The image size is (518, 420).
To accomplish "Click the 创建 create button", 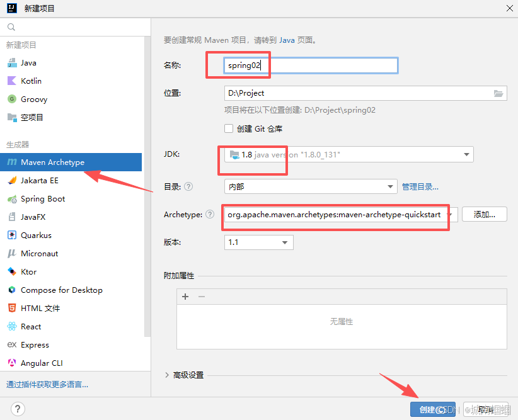I will pos(432,409).
